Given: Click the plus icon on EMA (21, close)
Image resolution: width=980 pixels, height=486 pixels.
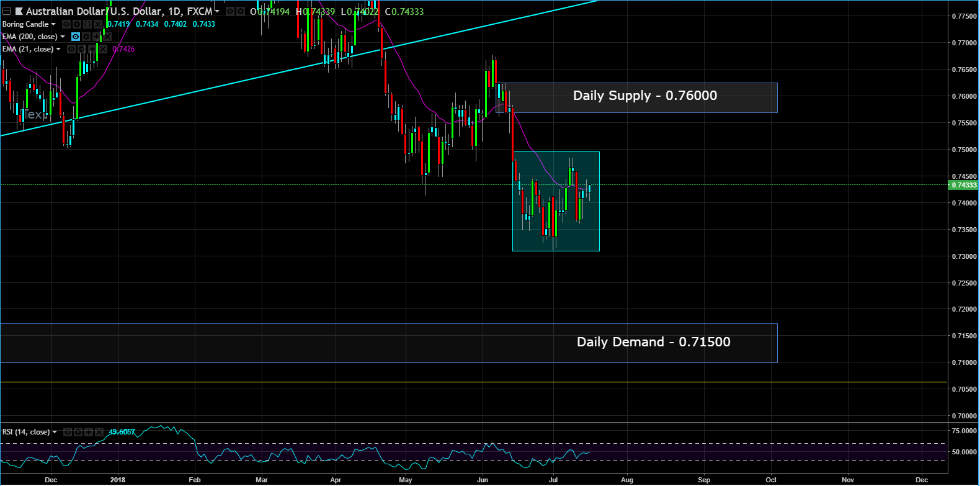Looking at the screenshot, I should tap(92, 49).
